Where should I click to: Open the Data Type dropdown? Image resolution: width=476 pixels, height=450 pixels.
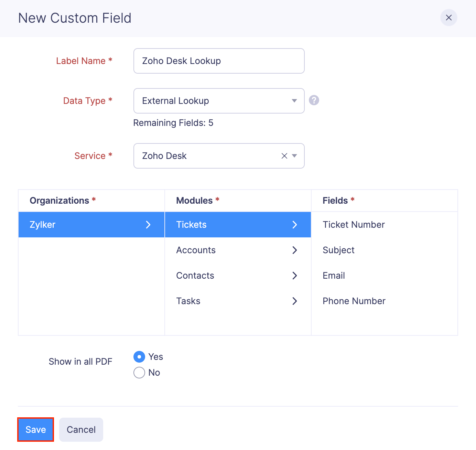click(294, 101)
